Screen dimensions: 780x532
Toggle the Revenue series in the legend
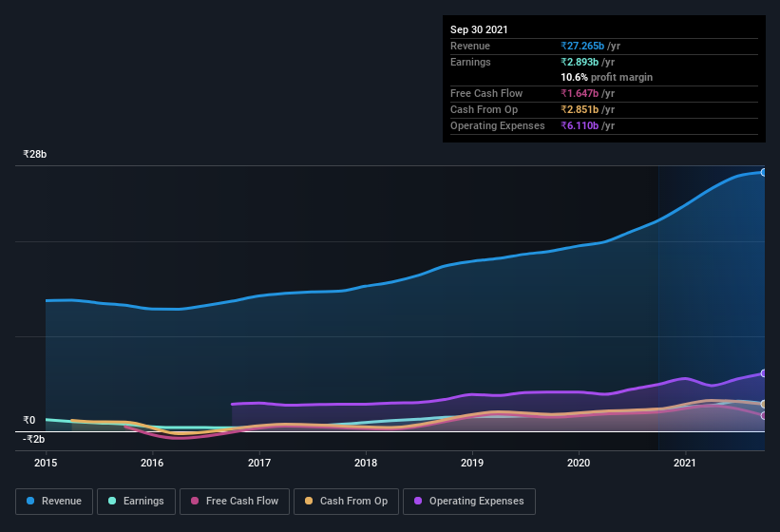pyautogui.click(x=54, y=501)
